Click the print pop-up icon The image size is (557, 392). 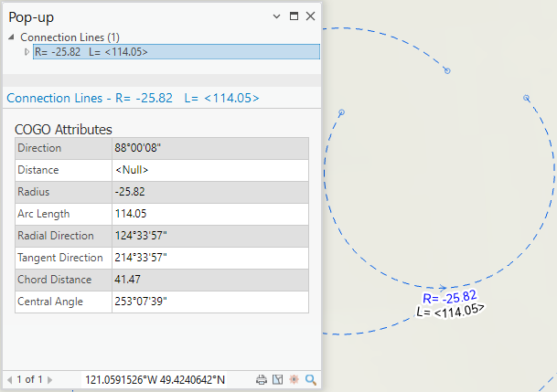point(262,380)
